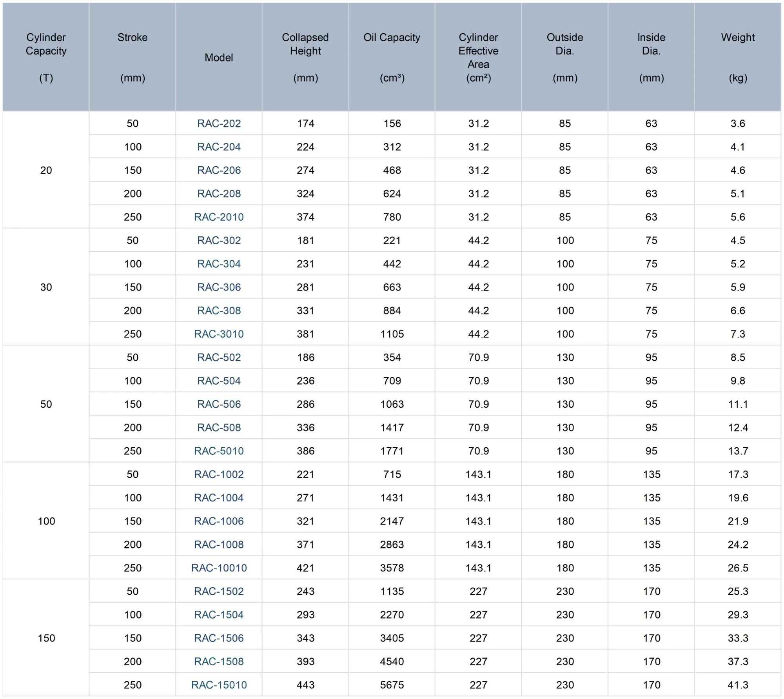Image resolution: width=784 pixels, height=699 pixels.
Task: Open the RAC-10010 model link
Action: point(219,568)
